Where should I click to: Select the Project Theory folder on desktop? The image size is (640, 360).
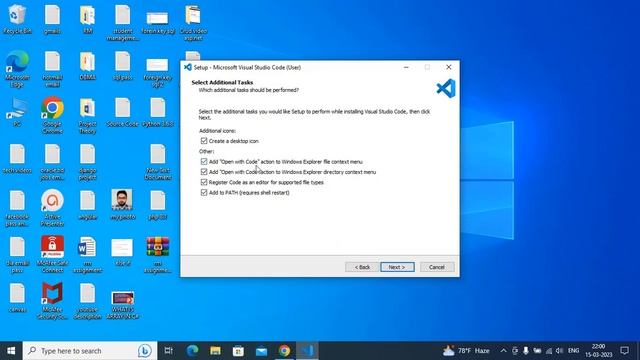(x=87, y=116)
